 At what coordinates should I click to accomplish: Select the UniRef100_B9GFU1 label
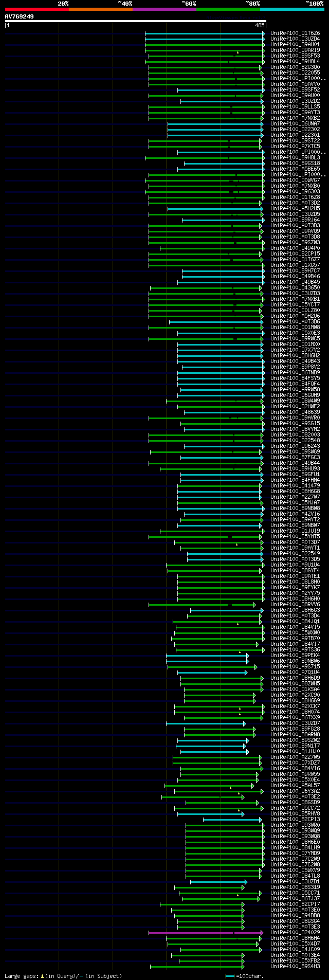coord(295,475)
